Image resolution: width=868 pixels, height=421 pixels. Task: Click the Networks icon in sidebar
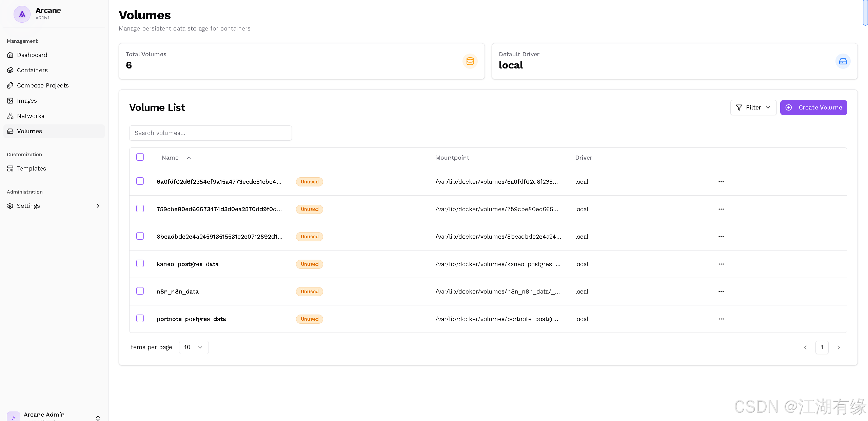point(10,116)
